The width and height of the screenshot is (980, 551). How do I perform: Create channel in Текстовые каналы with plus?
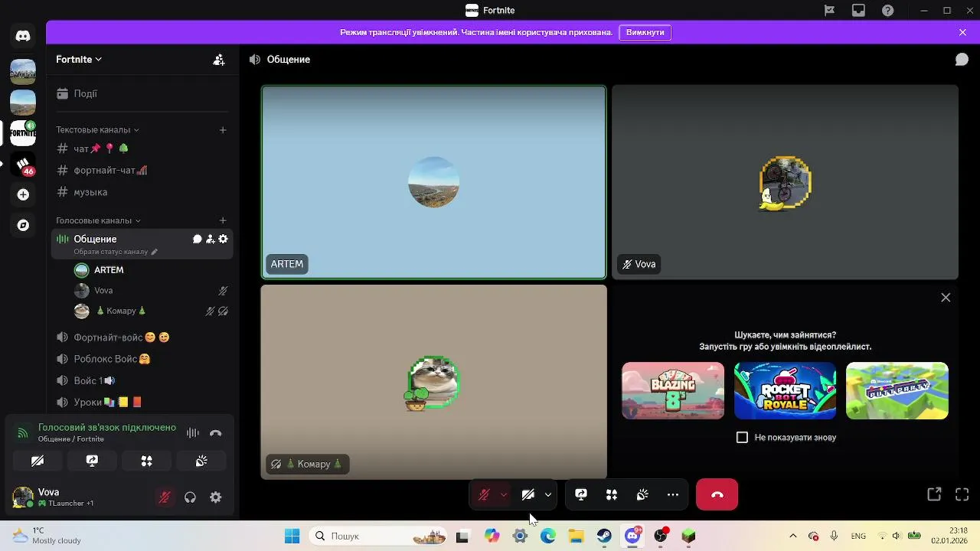click(x=223, y=130)
